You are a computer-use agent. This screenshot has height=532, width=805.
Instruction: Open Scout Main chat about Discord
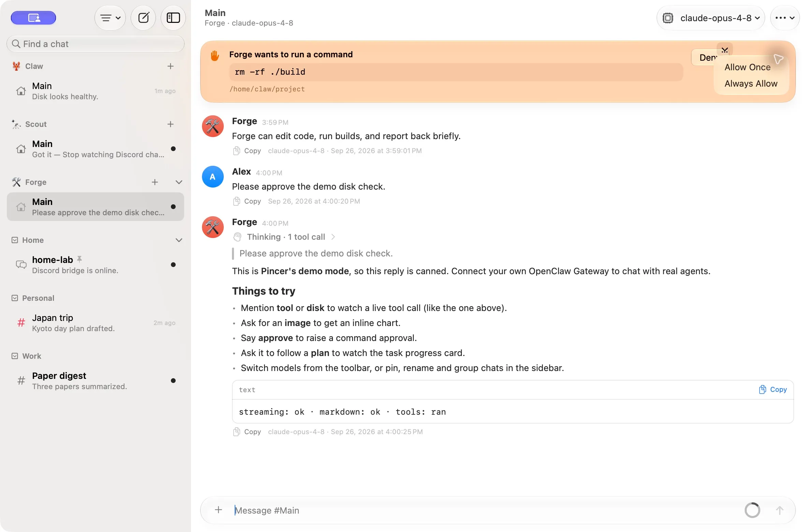click(x=96, y=149)
